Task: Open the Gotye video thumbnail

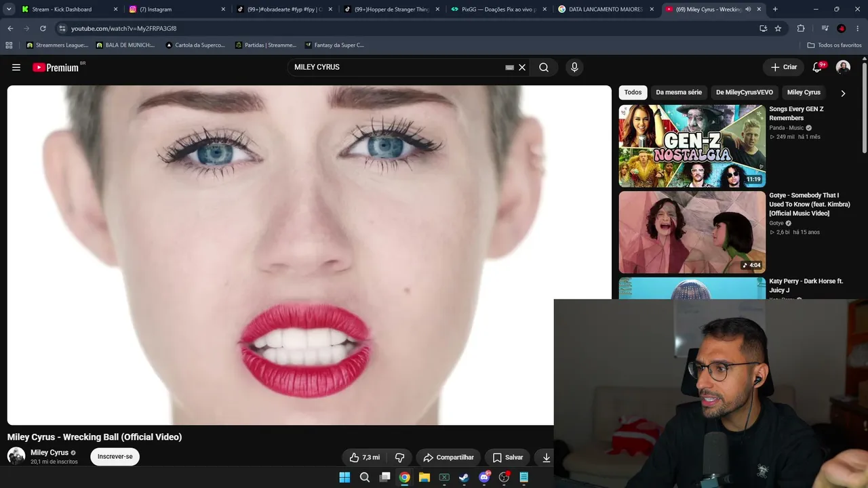Action: (692, 232)
